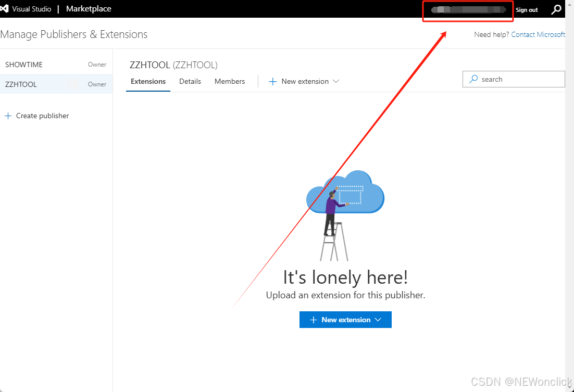Click the plus icon of toolbar New extension
Viewport: 574px width, 392px height.
(273, 82)
